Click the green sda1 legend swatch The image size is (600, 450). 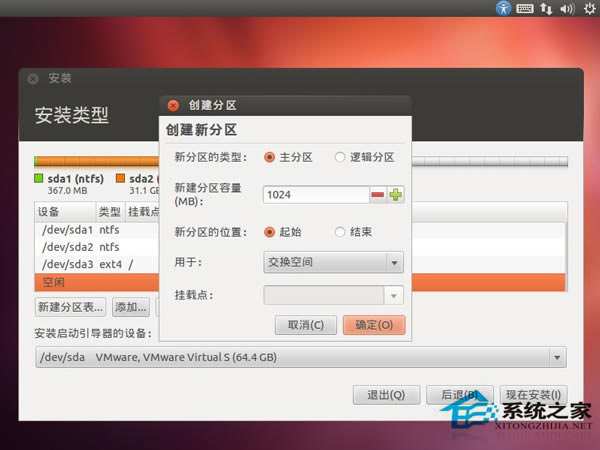pyautogui.click(x=39, y=178)
